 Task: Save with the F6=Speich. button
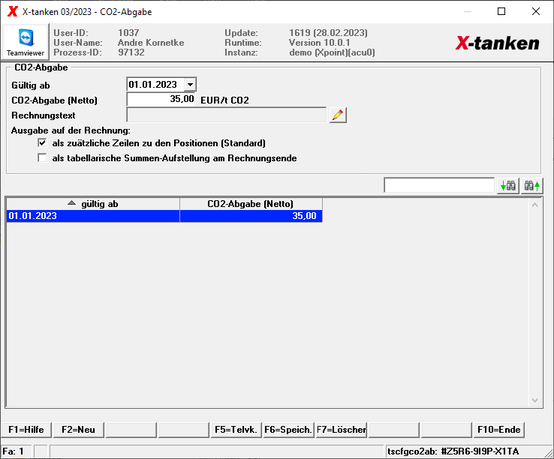tap(288, 430)
